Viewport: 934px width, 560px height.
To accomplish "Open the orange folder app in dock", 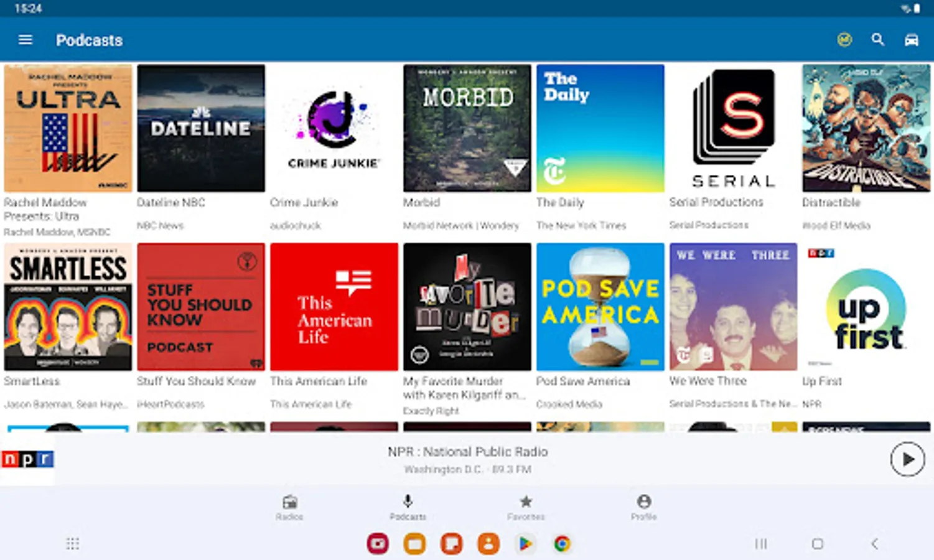I will pyautogui.click(x=414, y=544).
